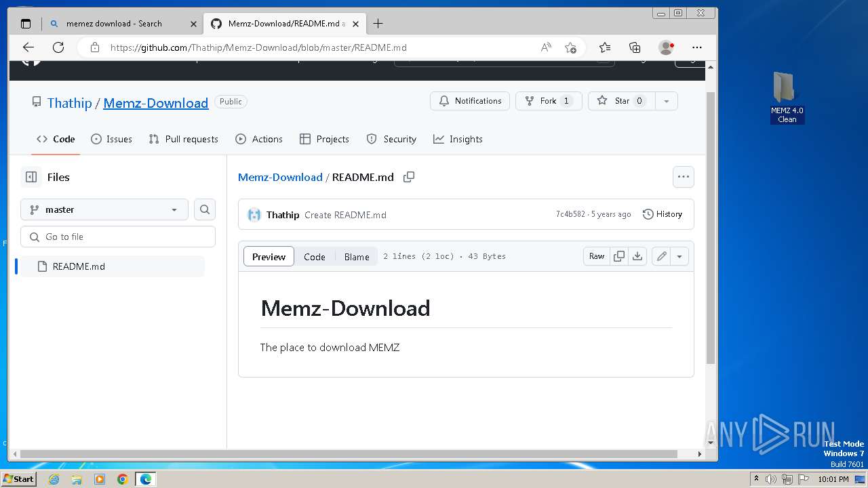Screen dimensions: 868x488
Task: Open the Star lists dropdown arrow
Action: coord(667,101)
